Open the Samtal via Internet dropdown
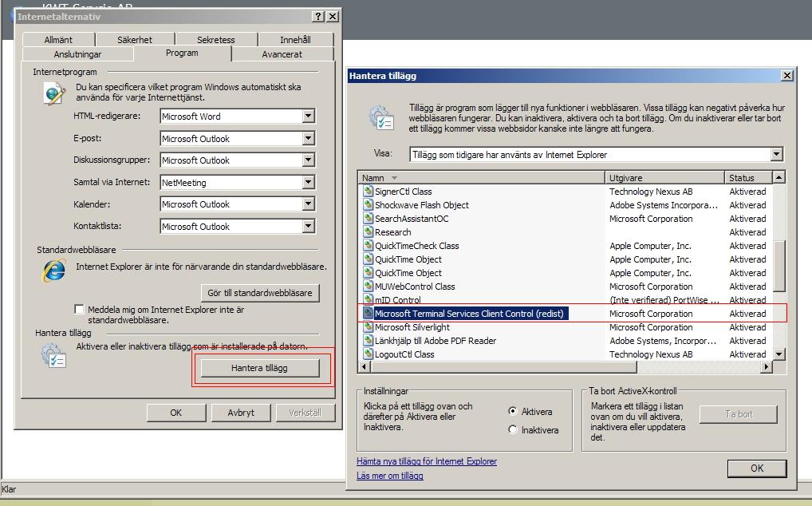The height and width of the screenshot is (506, 812). coord(308,182)
